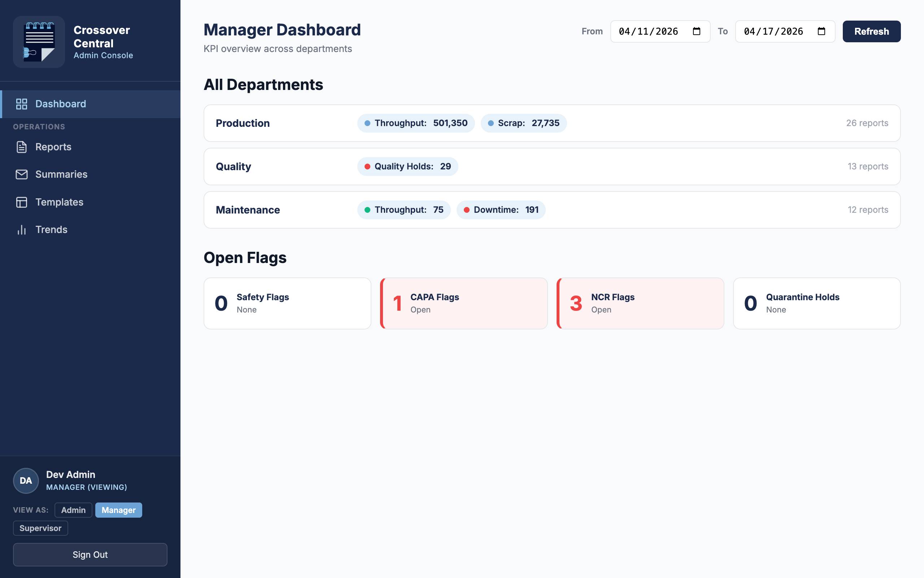Viewport: 924px width, 578px height.
Task: Click the 12 reports count
Action: [868, 210]
